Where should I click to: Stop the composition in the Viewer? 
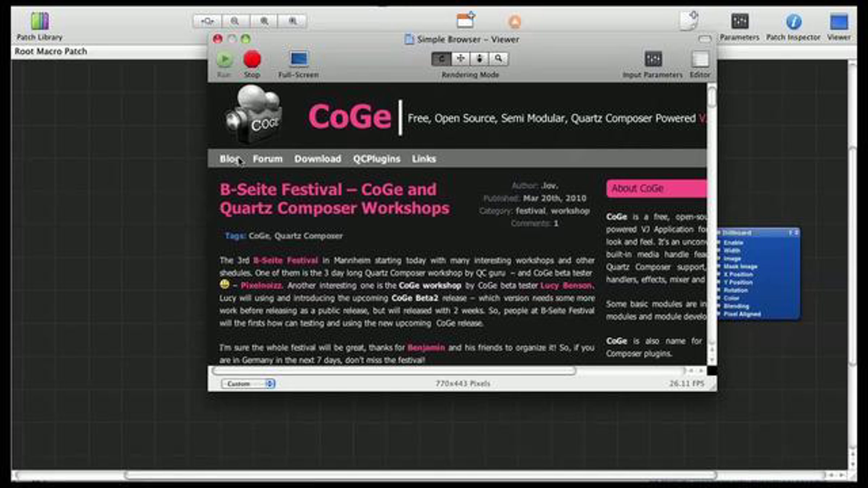(x=252, y=64)
